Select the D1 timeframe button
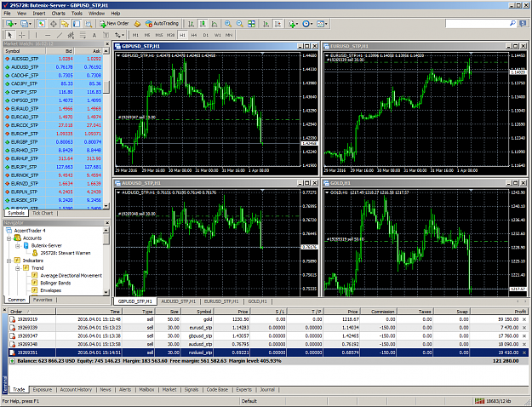Screen dimensions: 532x407 pyautogui.click(x=206, y=35)
